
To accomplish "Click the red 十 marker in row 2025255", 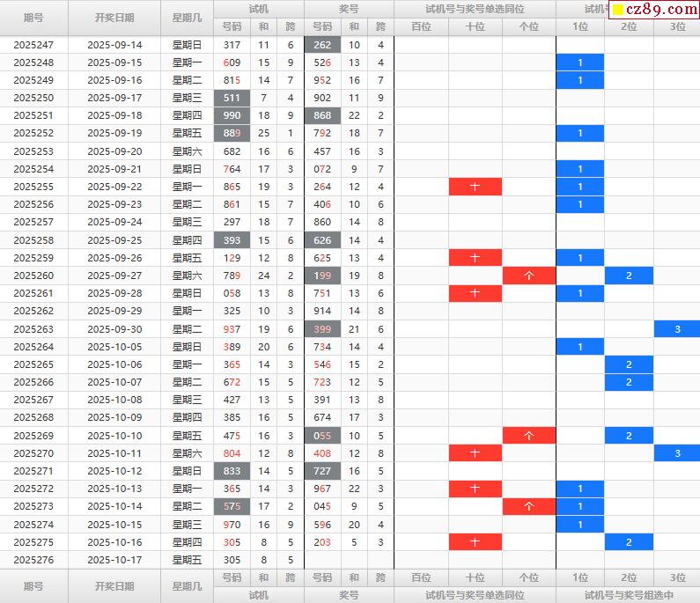I will point(475,187).
